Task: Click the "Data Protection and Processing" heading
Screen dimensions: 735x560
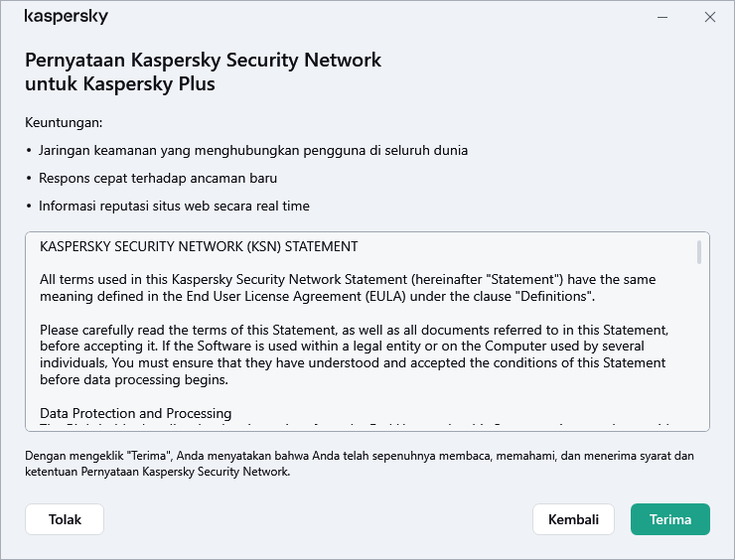Action: click(x=136, y=413)
